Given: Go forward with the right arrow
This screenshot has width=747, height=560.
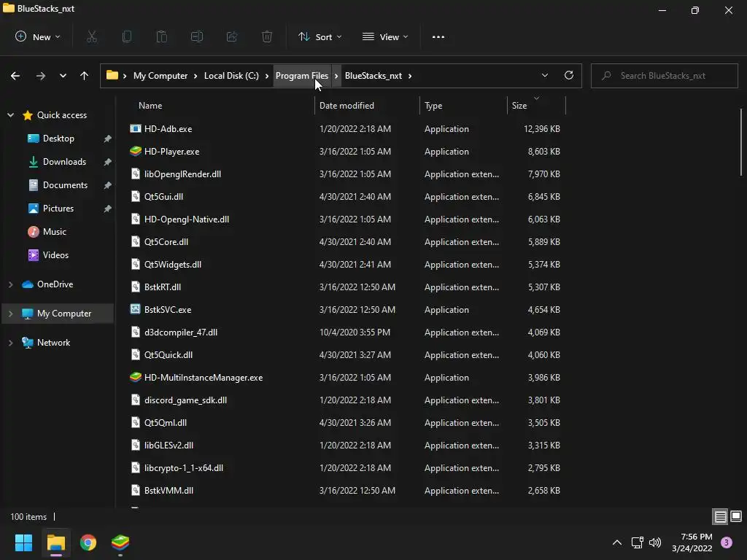Looking at the screenshot, I should click(x=41, y=76).
